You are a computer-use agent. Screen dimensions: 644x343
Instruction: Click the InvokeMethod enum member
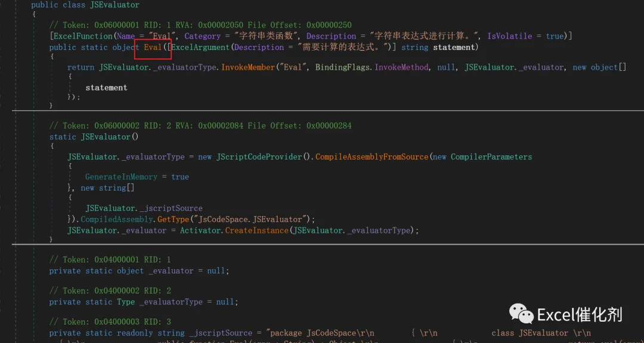pyautogui.click(x=401, y=67)
